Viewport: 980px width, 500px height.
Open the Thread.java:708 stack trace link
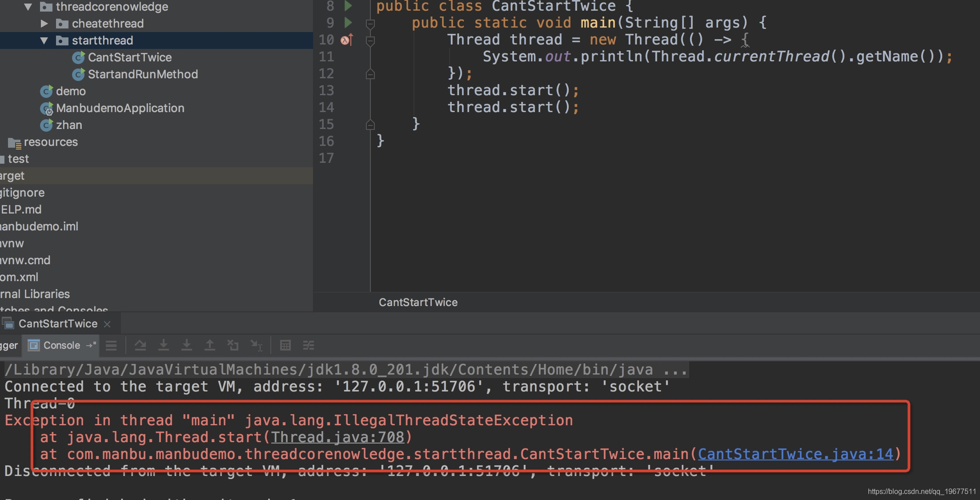[337, 437]
